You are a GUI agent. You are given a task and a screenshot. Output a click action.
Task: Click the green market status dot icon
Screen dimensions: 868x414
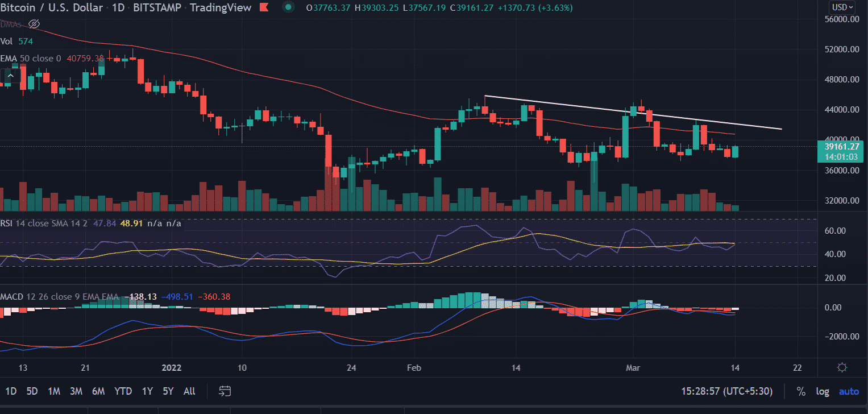pos(289,7)
